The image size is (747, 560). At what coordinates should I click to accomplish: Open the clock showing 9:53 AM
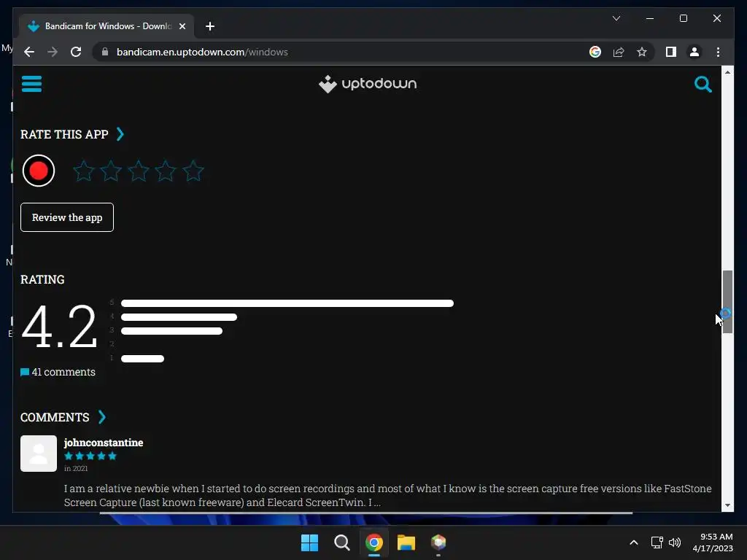[x=713, y=542]
